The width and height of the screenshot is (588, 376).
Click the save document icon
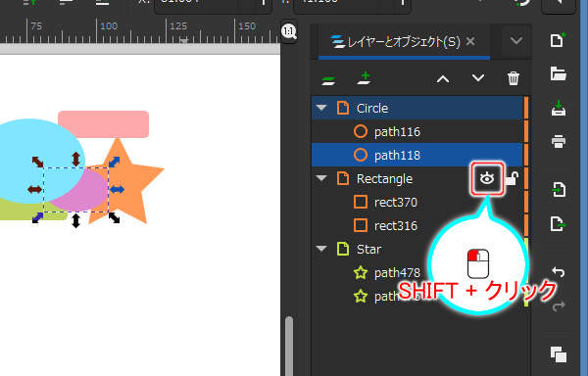[559, 108]
